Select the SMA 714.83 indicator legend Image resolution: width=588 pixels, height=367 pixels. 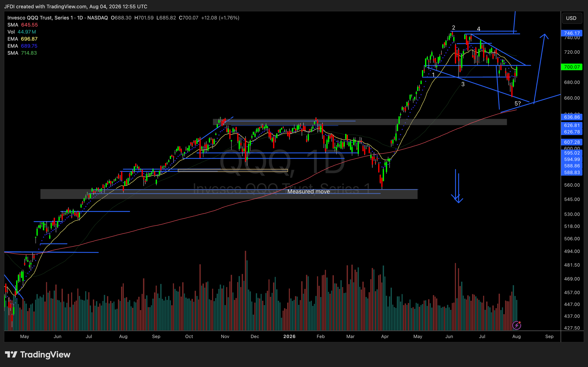coord(22,53)
